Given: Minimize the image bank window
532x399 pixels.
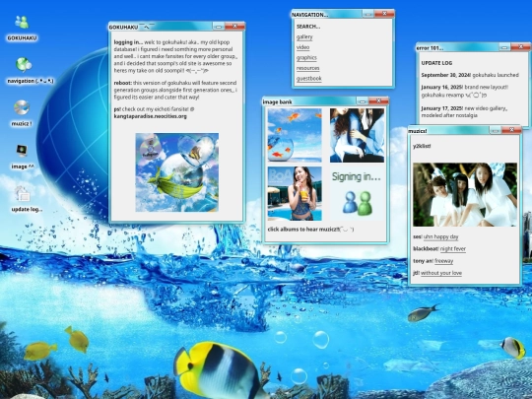Looking at the screenshot, I should tap(363, 100).
